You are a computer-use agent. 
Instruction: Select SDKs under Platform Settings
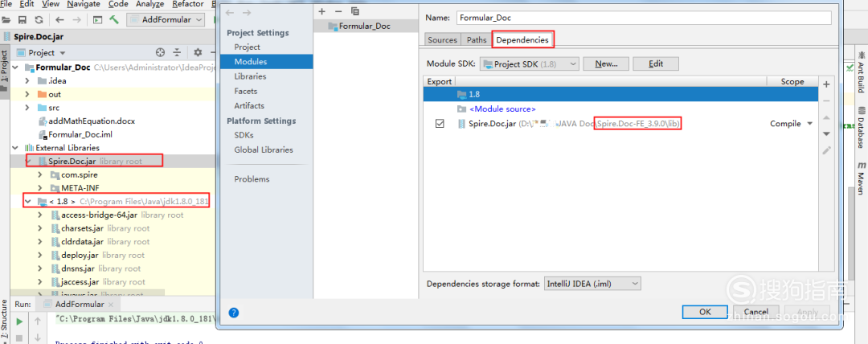pos(244,135)
